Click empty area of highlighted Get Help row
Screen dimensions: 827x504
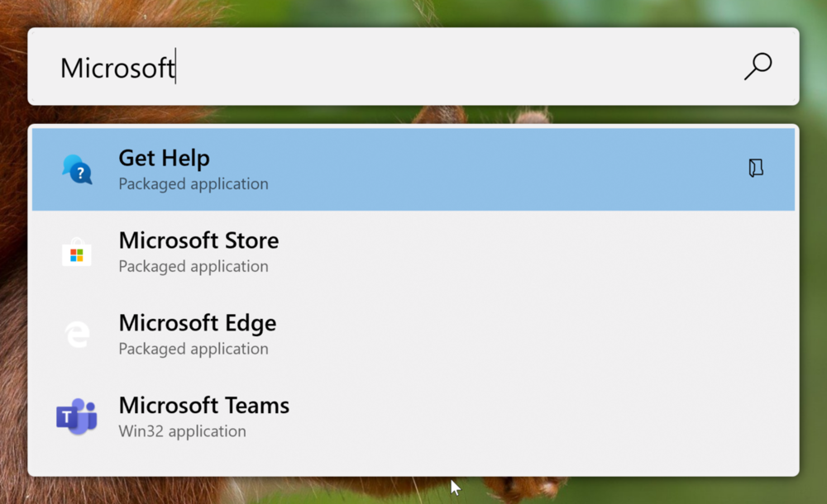(x=501, y=169)
